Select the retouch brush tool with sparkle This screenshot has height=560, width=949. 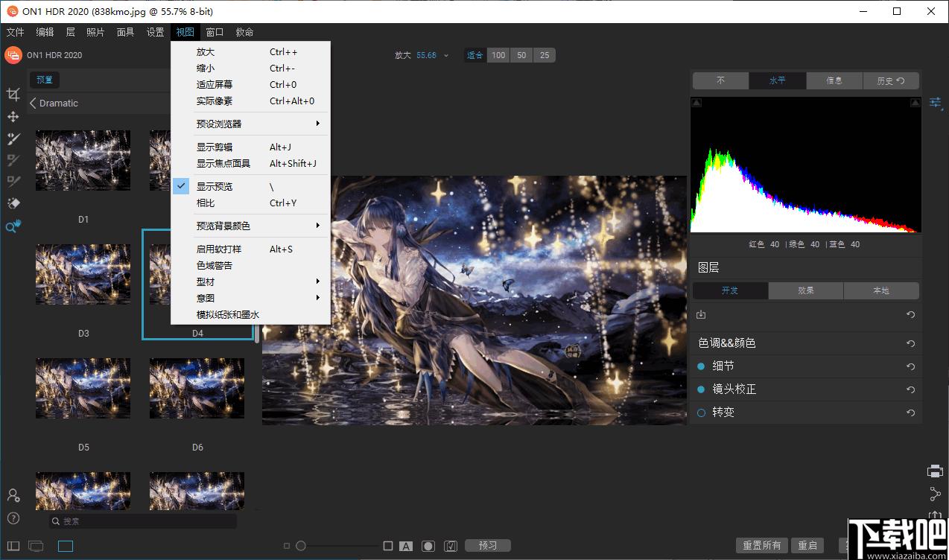(13, 139)
